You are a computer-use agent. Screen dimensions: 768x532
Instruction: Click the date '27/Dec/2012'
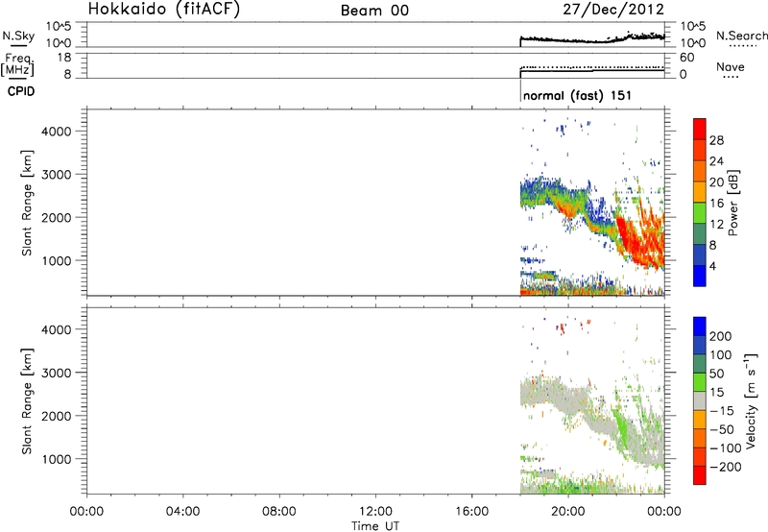click(x=613, y=10)
